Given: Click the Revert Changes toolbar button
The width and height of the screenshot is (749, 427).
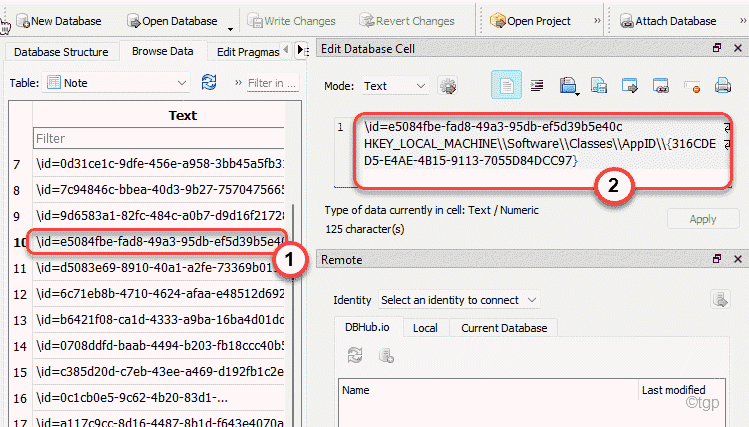Looking at the screenshot, I should 407,21.
